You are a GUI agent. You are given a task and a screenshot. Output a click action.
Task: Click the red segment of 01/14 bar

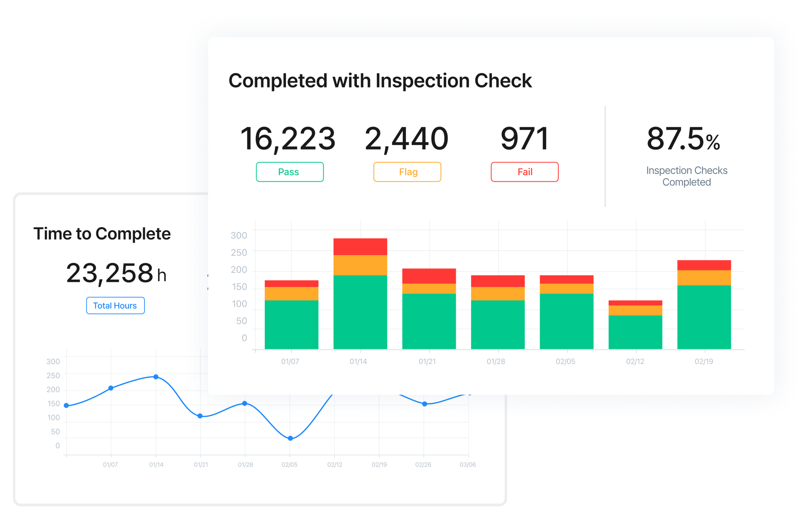pyautogui.click(x=360, y=247)
